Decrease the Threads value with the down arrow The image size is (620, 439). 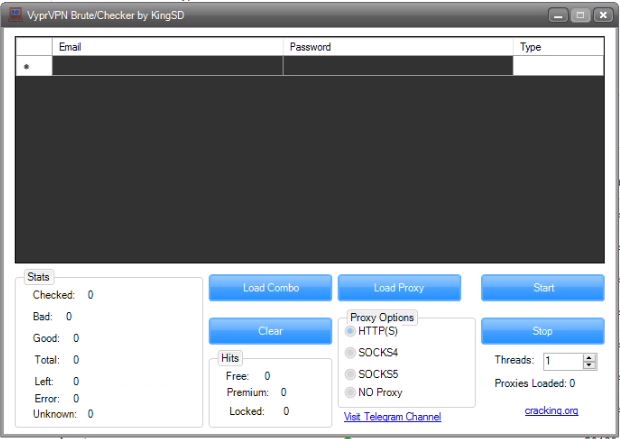pyautogui.click(x=589, y=365)
